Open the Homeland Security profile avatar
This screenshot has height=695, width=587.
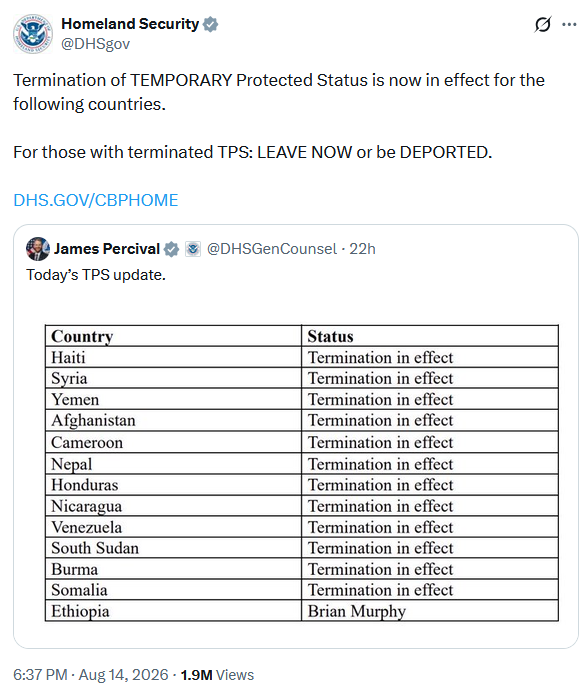(32, 34)
